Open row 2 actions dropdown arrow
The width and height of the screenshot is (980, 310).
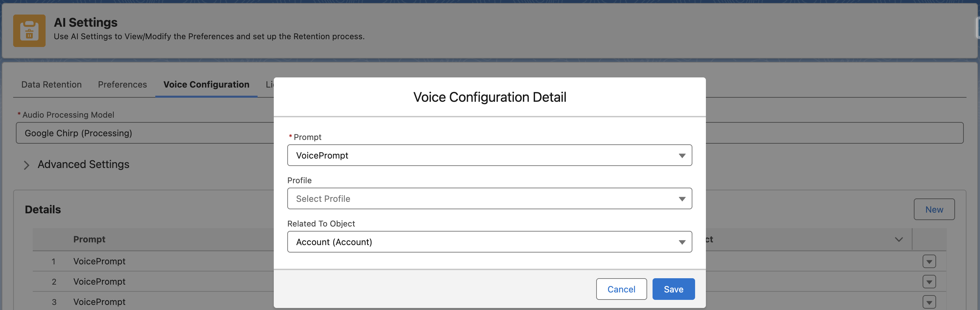pos(929,282)
